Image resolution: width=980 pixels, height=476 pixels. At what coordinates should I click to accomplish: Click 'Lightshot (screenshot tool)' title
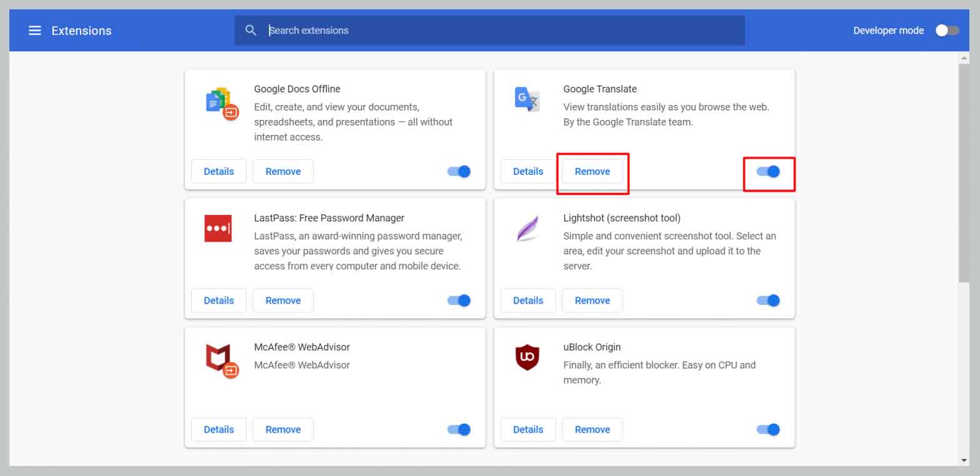coord(622,218)
